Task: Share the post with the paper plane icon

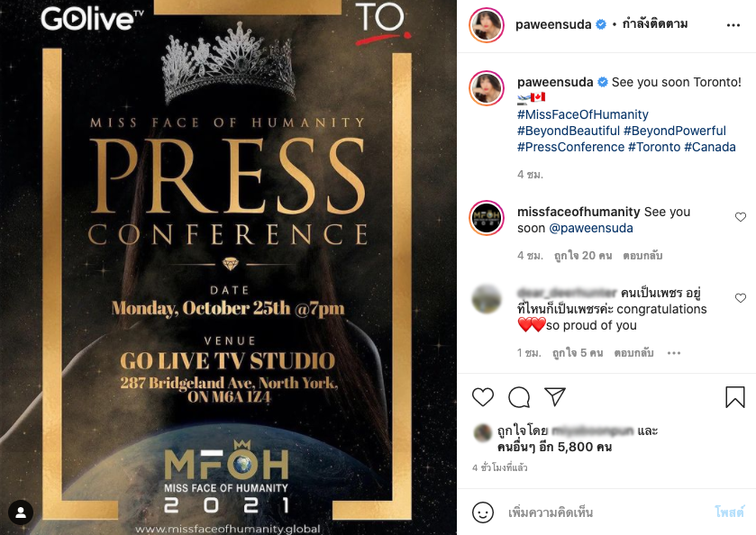Action: pyautogui.click(x=554, y=396)
